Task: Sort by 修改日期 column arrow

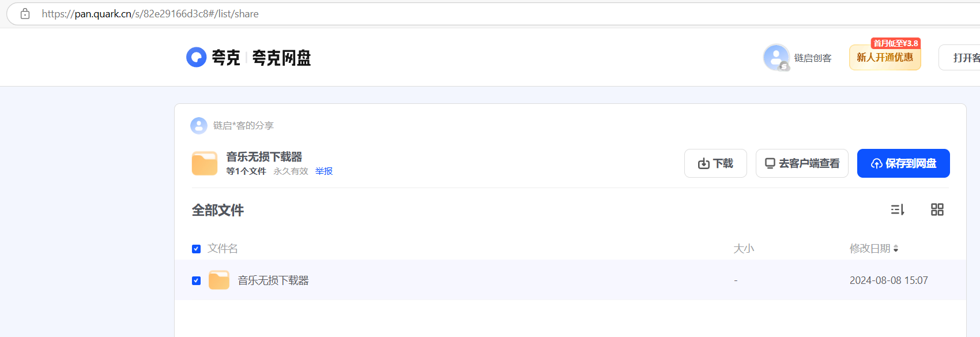Action: pos(896,249)
